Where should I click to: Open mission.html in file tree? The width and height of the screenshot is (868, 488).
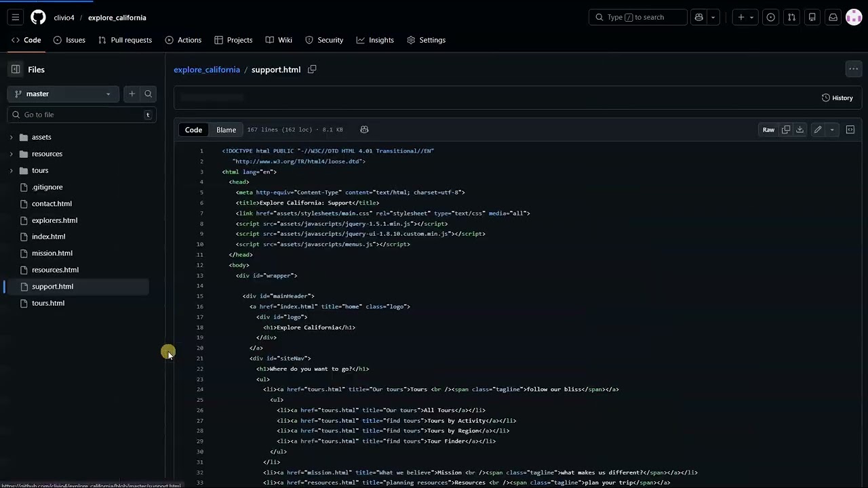52,253
